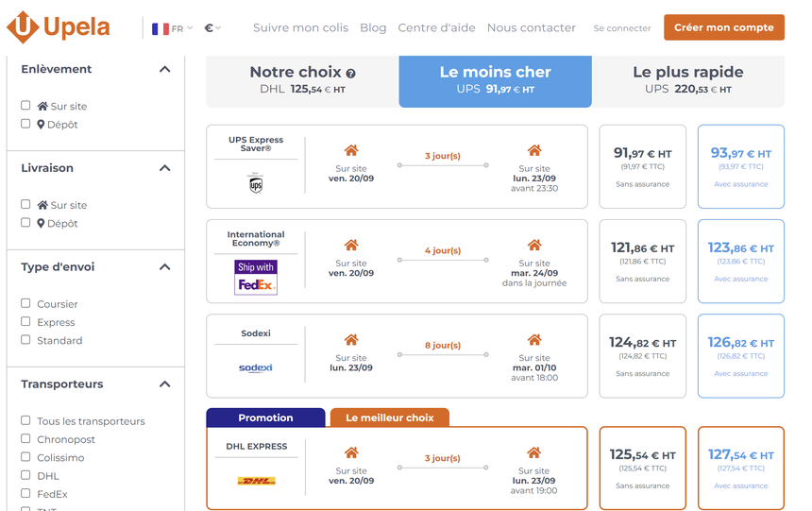Click Créer mon compte button

pos(724,27)
